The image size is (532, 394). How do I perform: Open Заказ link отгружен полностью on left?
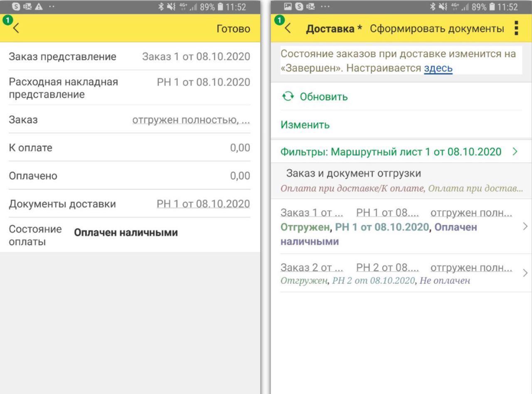(191, 120)
